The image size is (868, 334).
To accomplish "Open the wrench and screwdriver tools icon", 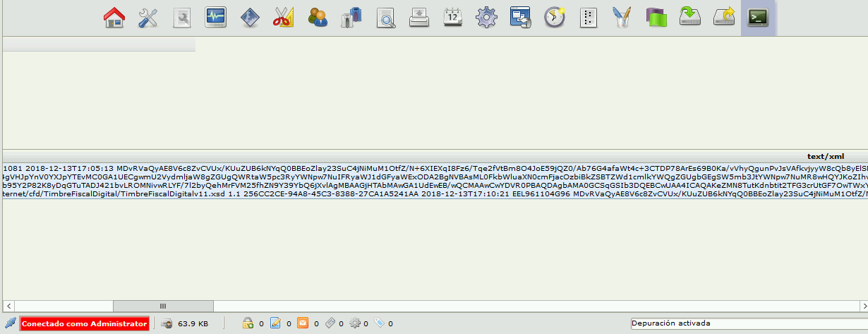I will [147, 18].
